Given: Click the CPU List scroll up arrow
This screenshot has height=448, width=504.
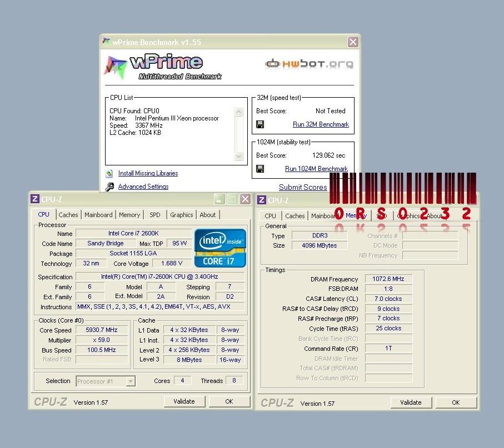Looking at the screenshot, I should [239, 112].
